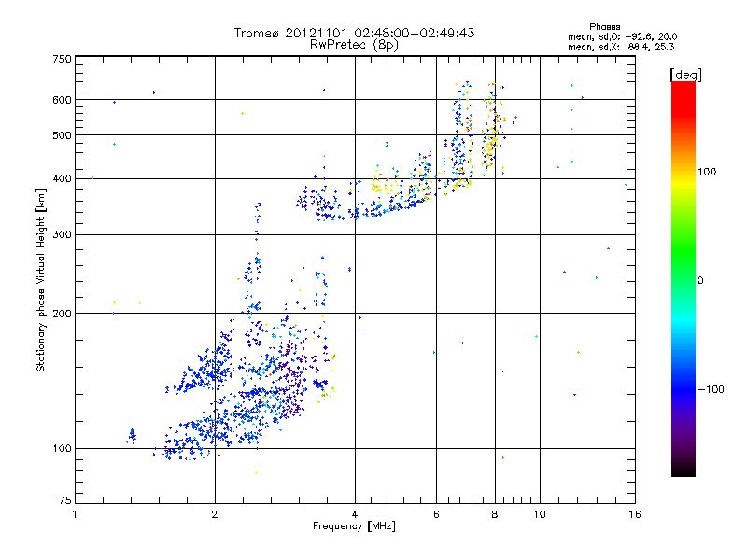Click the '600' y-axis tick label
Screen dimensions: 747x560
coord(62,100)
